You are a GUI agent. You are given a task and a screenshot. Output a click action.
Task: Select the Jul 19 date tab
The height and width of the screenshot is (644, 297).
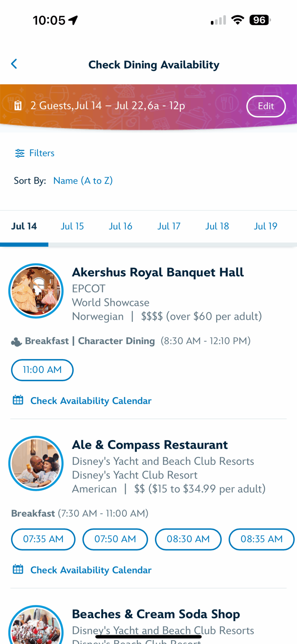click(x=265, y=226)
